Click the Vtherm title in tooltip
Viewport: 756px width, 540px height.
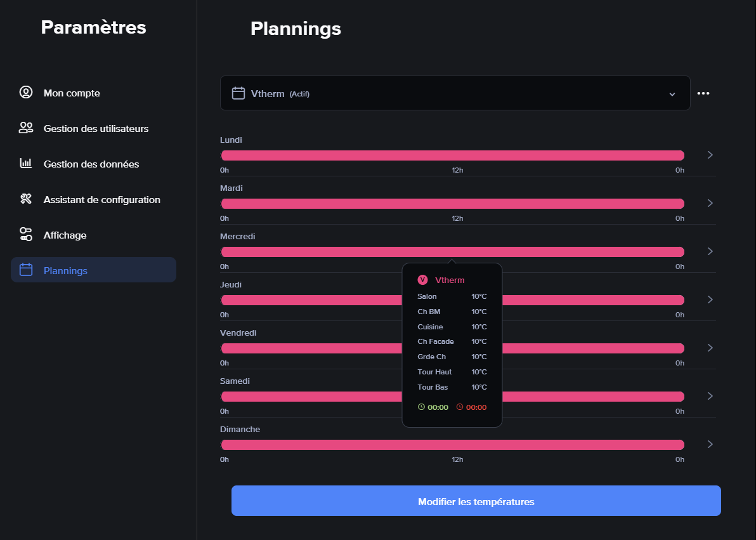click(x=450, y=280)
